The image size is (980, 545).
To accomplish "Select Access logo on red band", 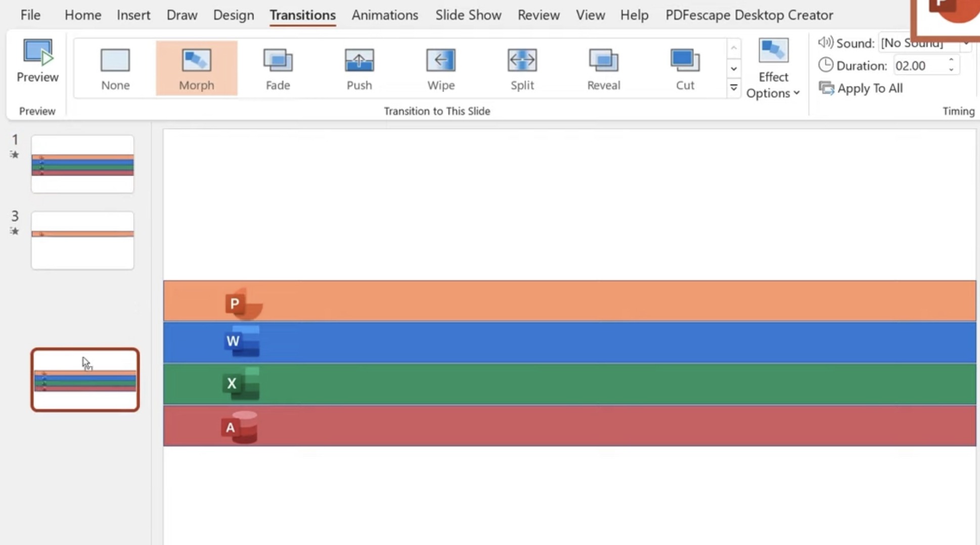I will (239, 428).
